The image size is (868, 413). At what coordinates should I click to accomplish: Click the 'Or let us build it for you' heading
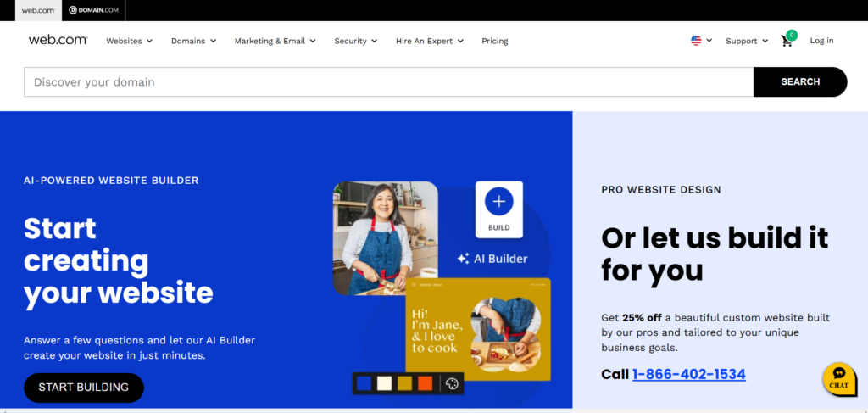[x=715, y=254]
